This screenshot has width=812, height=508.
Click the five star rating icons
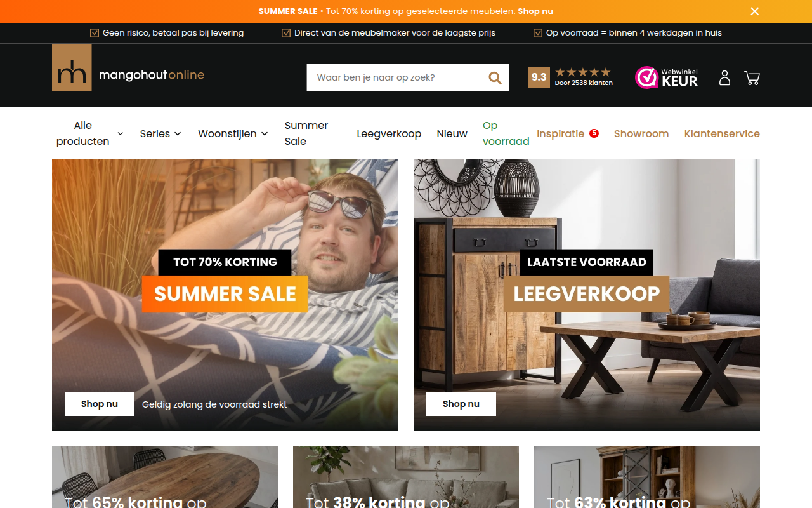tap(583, 72)
